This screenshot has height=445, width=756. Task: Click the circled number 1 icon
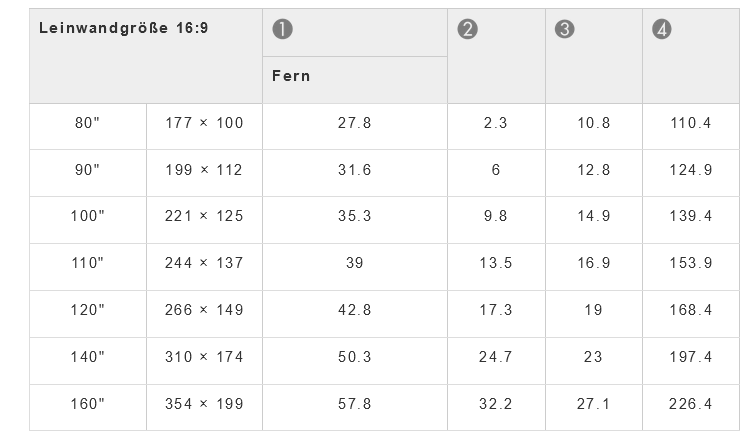pyautogui.click(x=282, y=30)
